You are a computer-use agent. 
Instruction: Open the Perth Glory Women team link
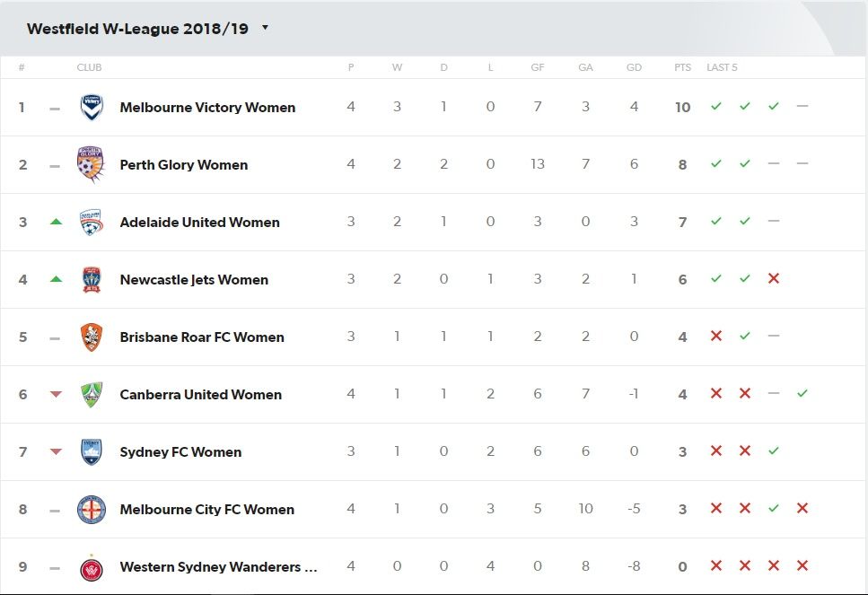(184, 165)
